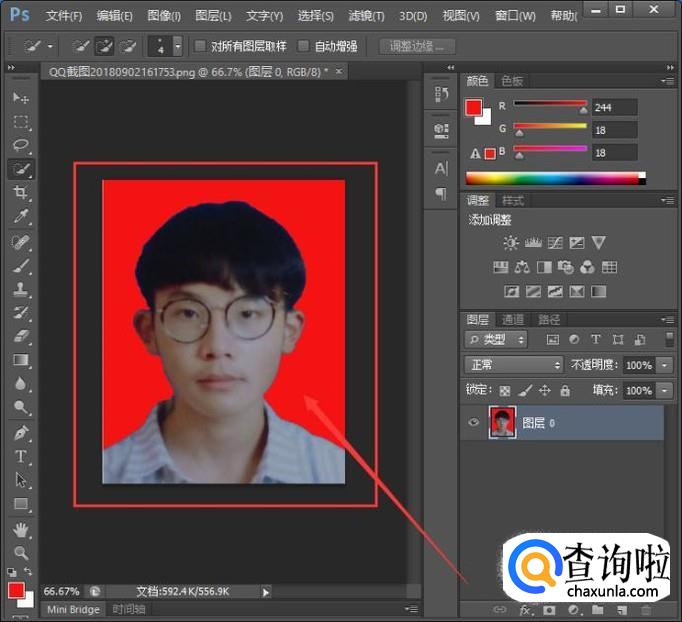Enable 对所有图层取样 checkbox
This screenshot has height=622, width=682.
[x=200, y=46]
